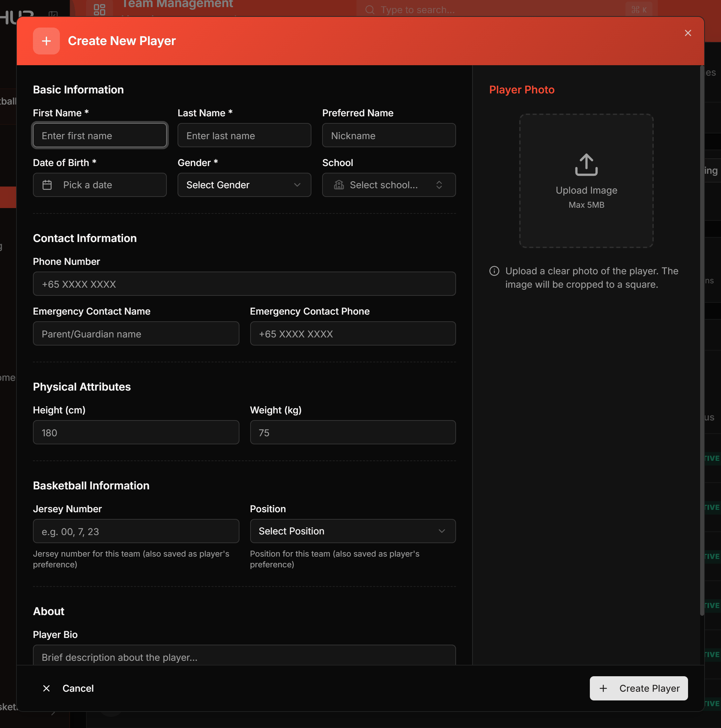Click the school building icon
Image resolution: width=721 pixels, height=728 pixels.
[x=339, y=185]
